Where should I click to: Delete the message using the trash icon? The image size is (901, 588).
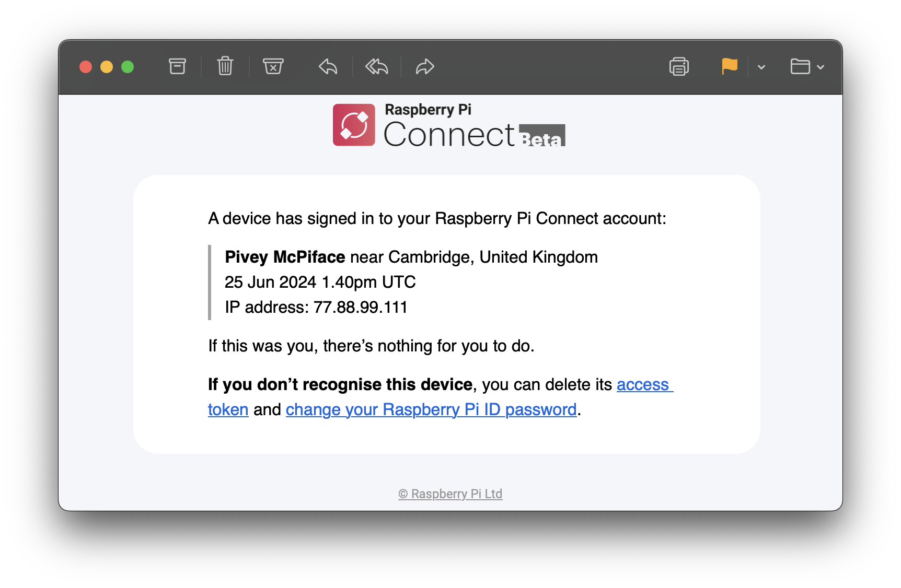225,66
